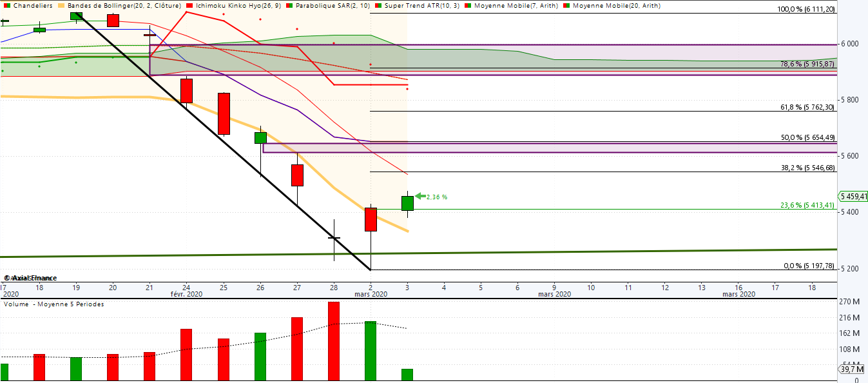Click current price tag 5 459,41
868x383 pixels.
click(x=853, y=196)
